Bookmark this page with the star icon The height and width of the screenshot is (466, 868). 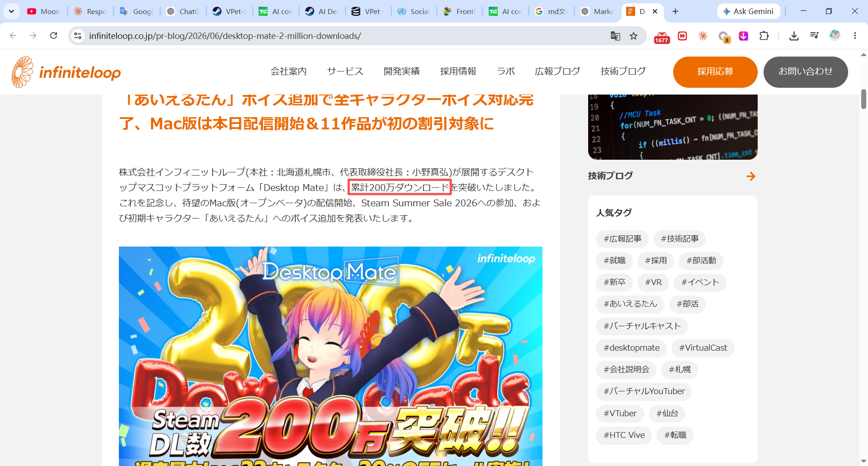pyautogui.click(x=634, y=36)
